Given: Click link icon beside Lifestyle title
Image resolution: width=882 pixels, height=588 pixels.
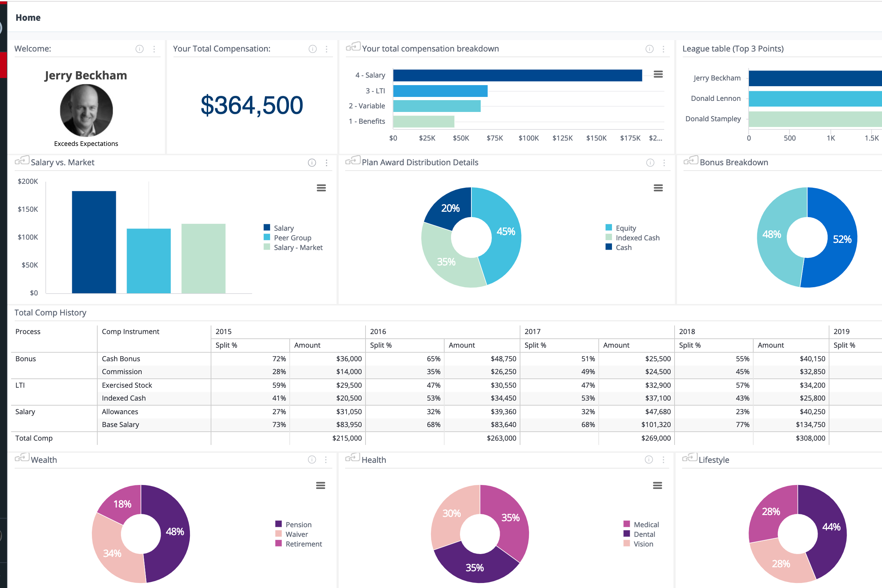Looking at the screenshot, I should tap(690, 458).
